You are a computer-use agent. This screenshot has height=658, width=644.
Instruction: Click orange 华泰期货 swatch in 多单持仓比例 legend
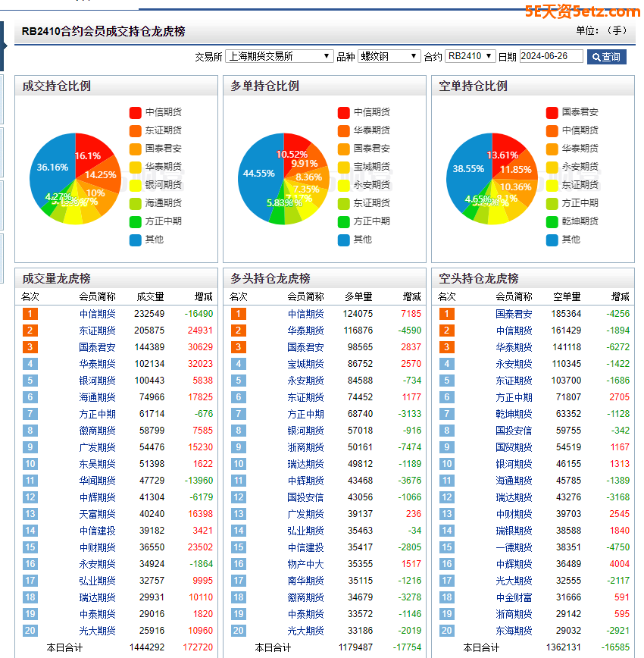[x=344, y=130]
